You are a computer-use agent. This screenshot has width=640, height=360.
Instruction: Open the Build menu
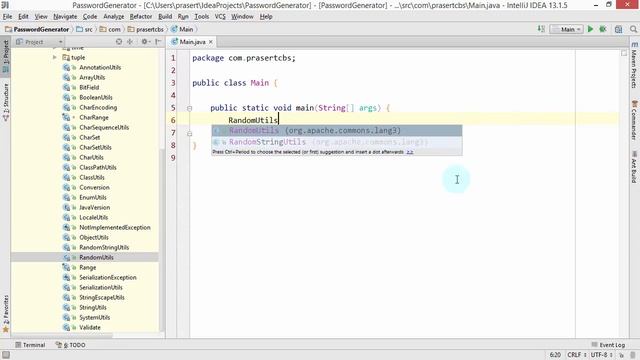click(x=165, y=16)
